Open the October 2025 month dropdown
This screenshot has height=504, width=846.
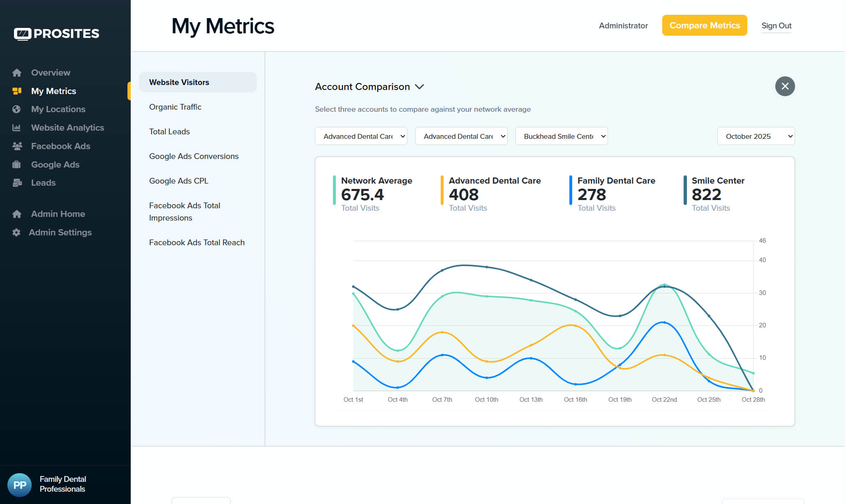[x=756, y=136]
